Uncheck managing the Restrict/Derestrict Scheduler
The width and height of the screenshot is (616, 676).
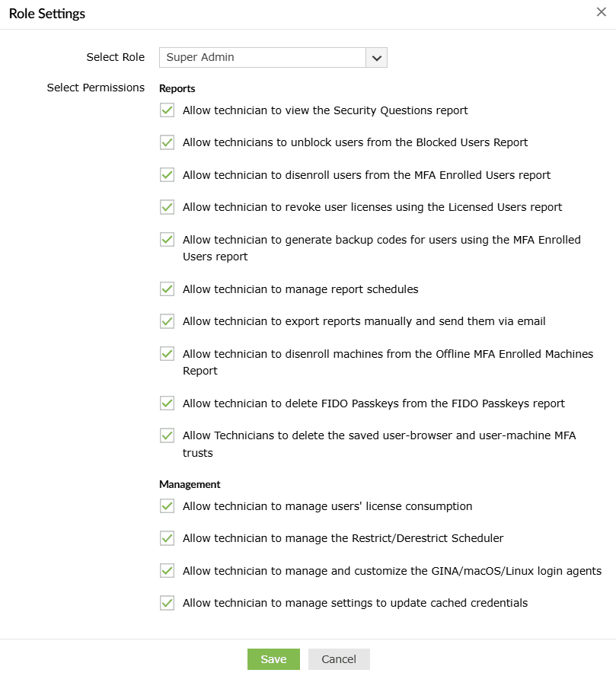pos(167,538)
